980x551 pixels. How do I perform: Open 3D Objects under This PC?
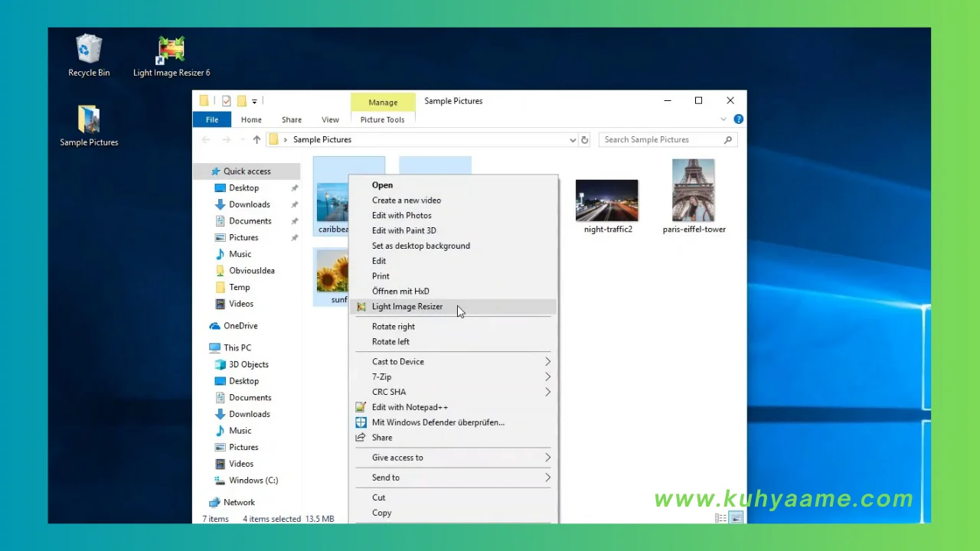[x=248, y=364]
